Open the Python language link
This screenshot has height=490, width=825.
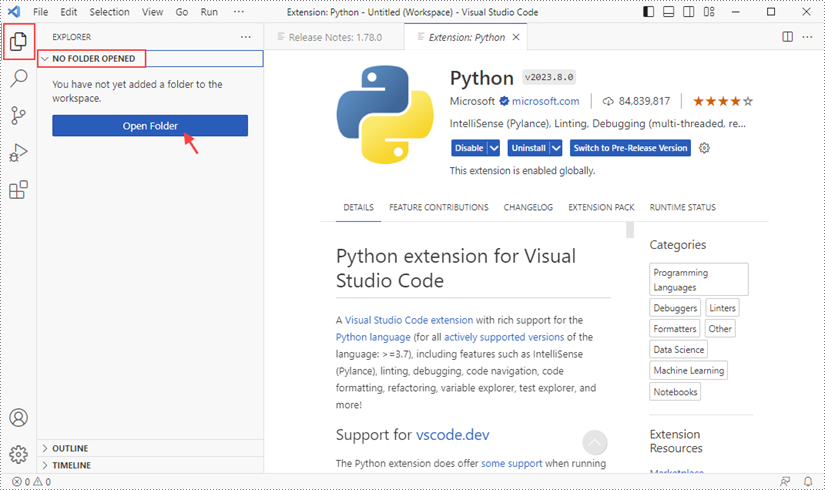(x=373, y=337)
